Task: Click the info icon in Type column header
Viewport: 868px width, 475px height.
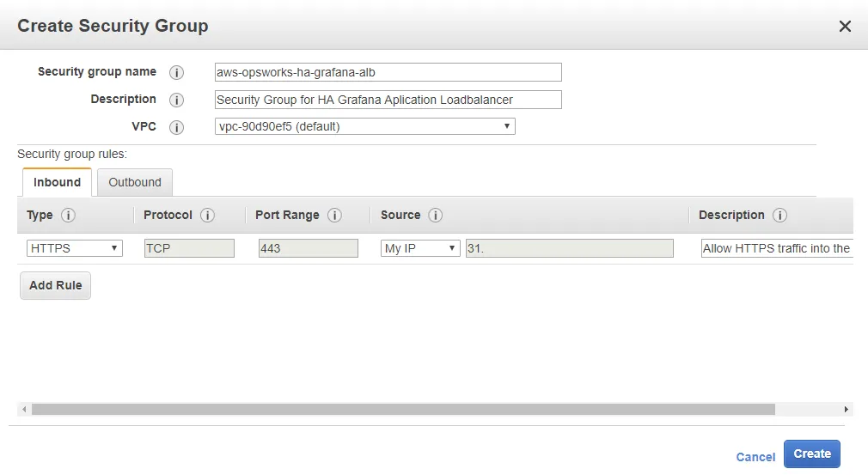Action: pyautogui.click(x=69, y=216)
